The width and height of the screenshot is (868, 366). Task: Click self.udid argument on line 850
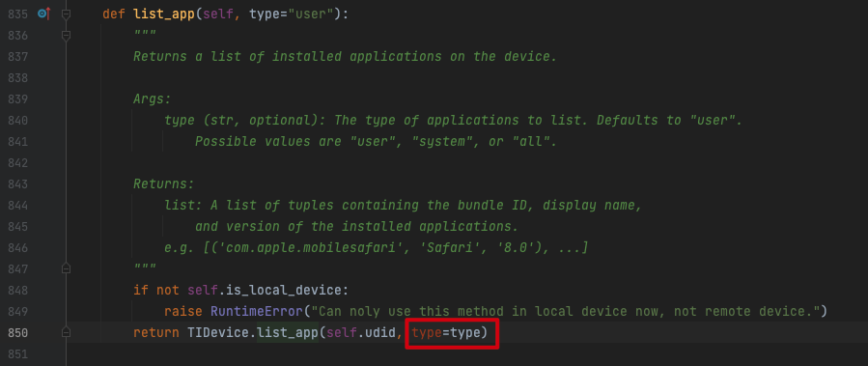[361, 333]
